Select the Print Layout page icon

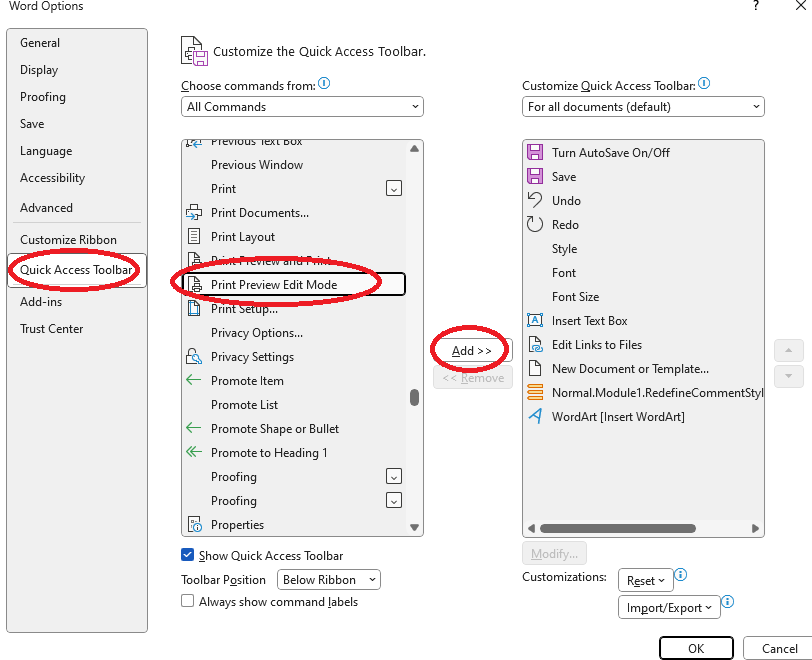point(194,236)
